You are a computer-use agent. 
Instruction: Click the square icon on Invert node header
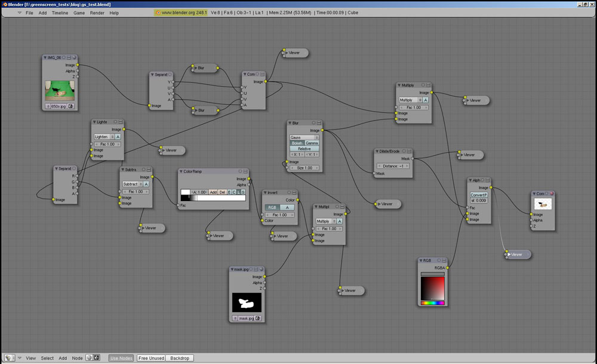[294, 193]
